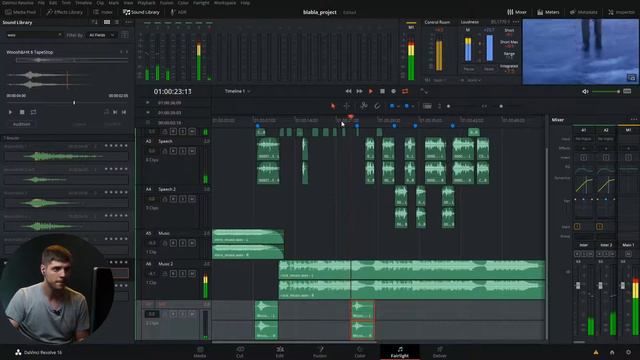
Task: Adjust the A1 channel fader in Mixer
Action: [x=578, y=286]
